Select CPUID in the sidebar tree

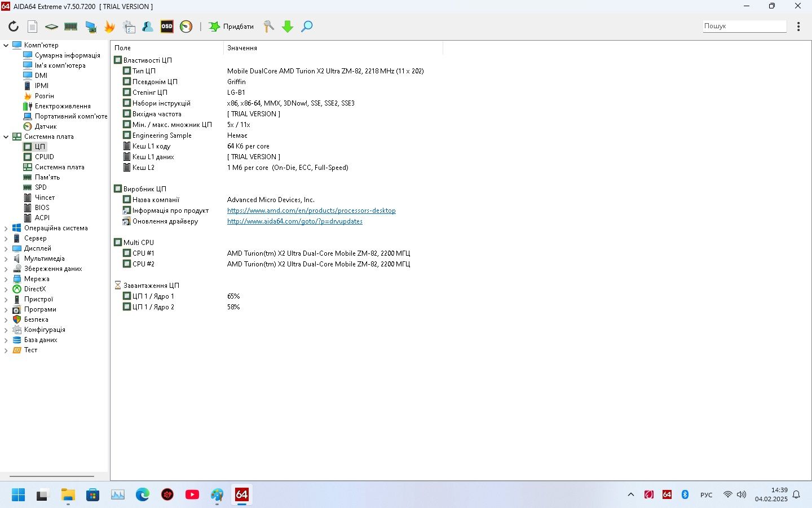coord(45,157)
